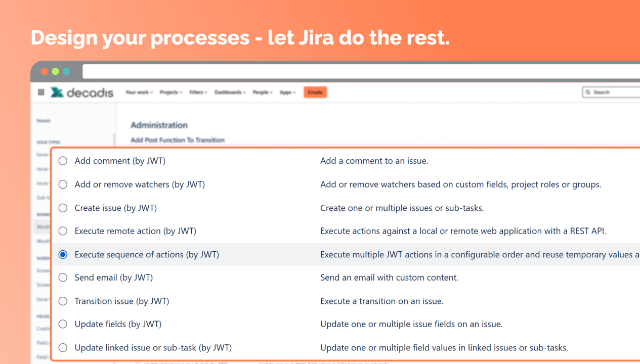
Task: Select the Send email (by JWT) radio button
Action: (x=63, y=278)
